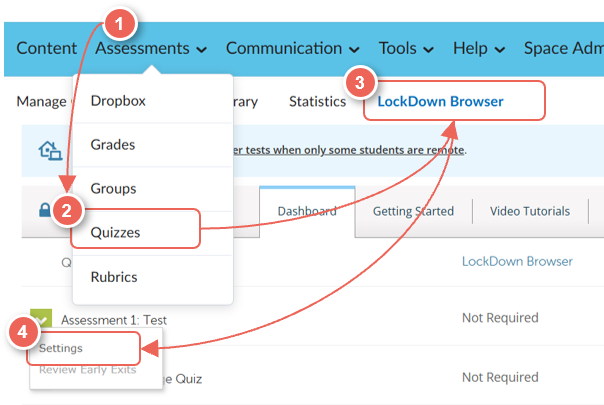Open the Help dropdown menu
The width and height of the screenshot is (604, 405).
tap(479, 48)
